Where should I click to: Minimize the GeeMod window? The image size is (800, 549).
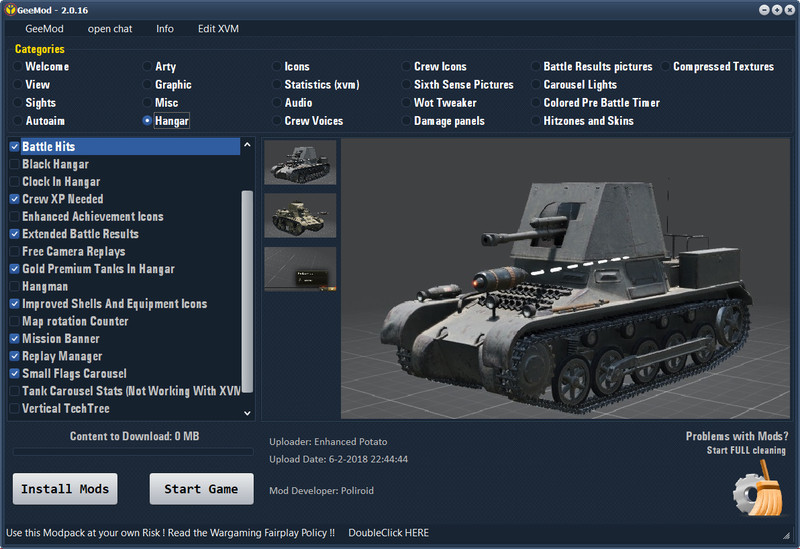(764, 10)
